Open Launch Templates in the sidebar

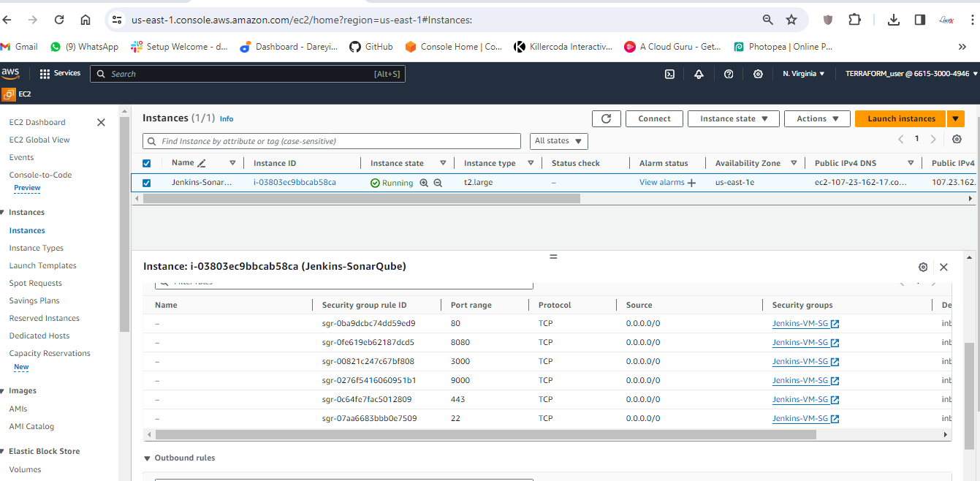click(x=42, y=265)
